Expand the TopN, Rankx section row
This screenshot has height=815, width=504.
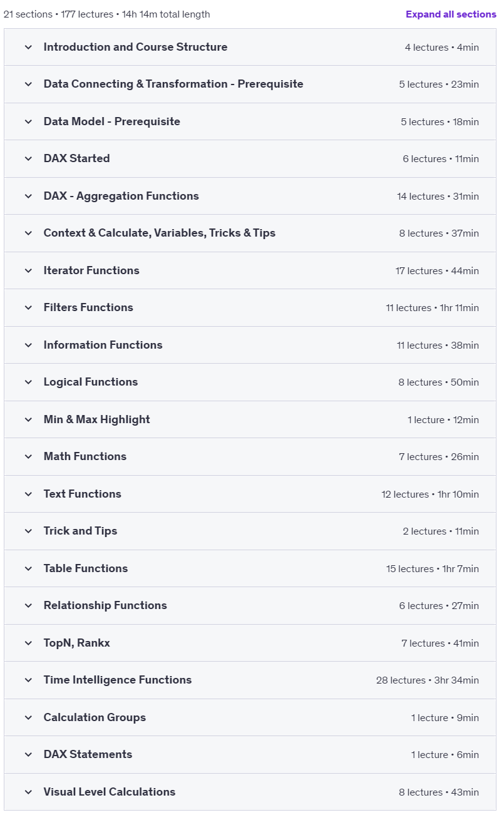point(250,643)
